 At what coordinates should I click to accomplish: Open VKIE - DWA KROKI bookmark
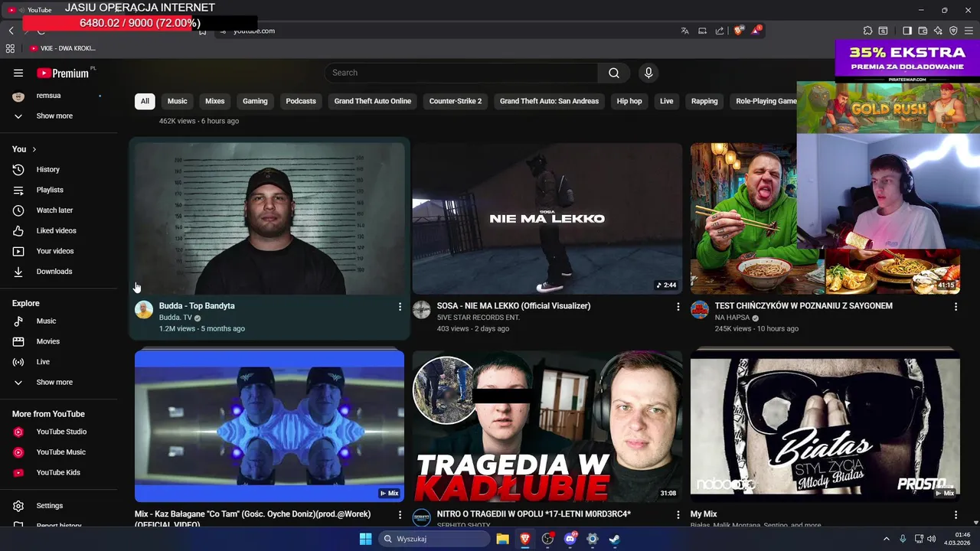[x=63, y=48]
